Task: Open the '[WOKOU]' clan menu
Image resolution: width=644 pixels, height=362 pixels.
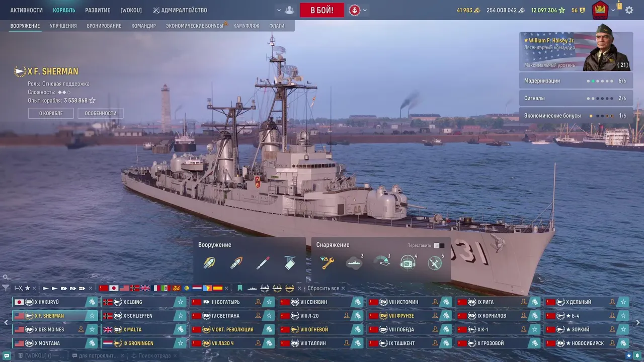Action: point(131,10)
